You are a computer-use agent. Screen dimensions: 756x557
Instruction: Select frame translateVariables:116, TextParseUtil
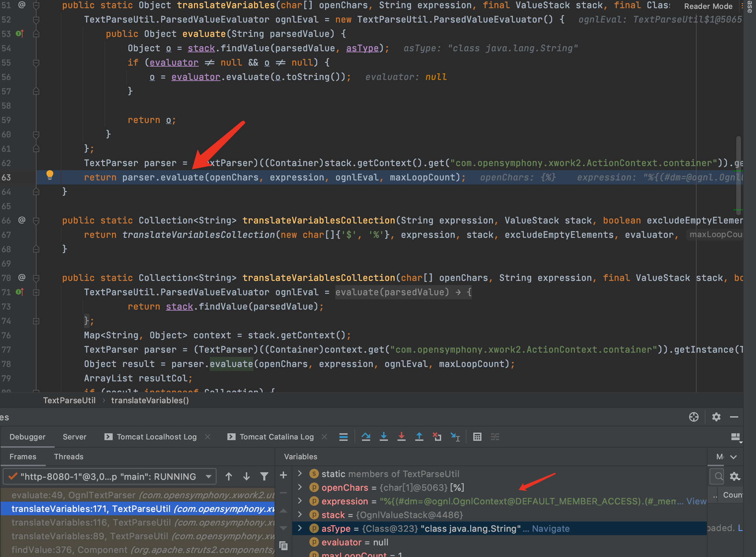pyautogui.click(x=138, y=522)
